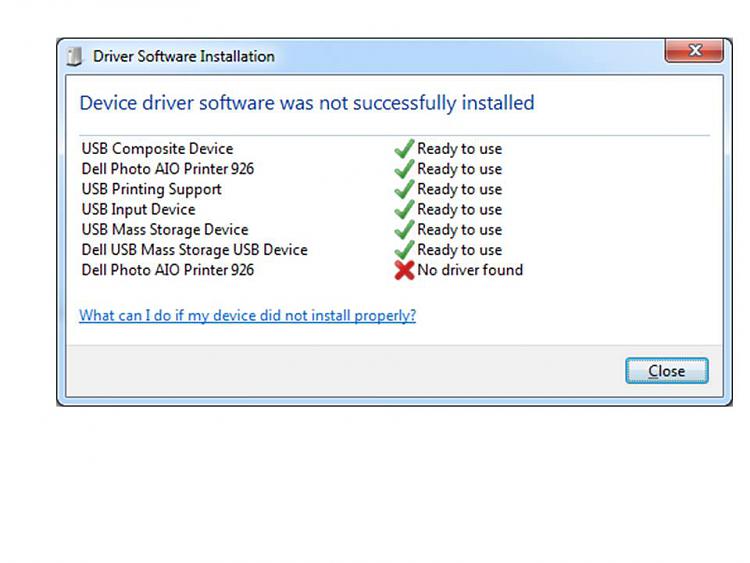750x563 pixels.
Task: Click green checkmark for USB Mass Storage Device
Action: point(404,229)
